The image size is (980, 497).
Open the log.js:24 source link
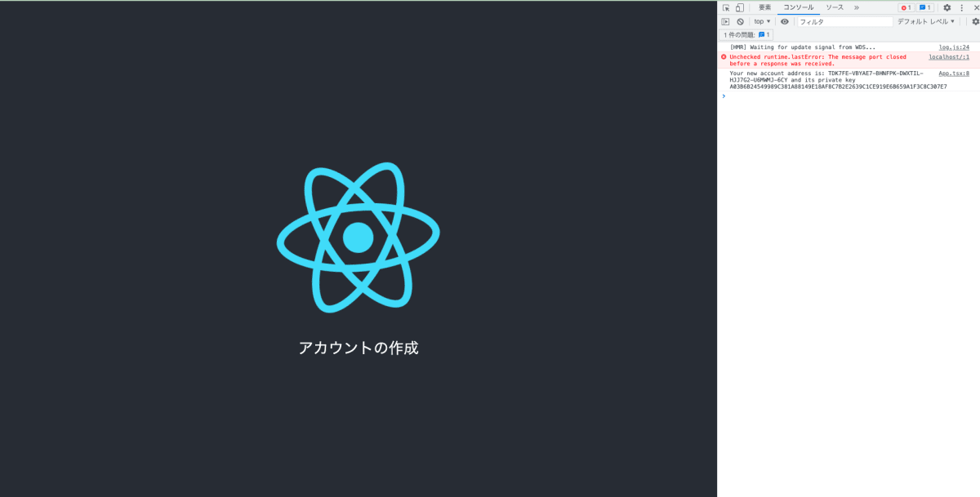pos(954,47)
